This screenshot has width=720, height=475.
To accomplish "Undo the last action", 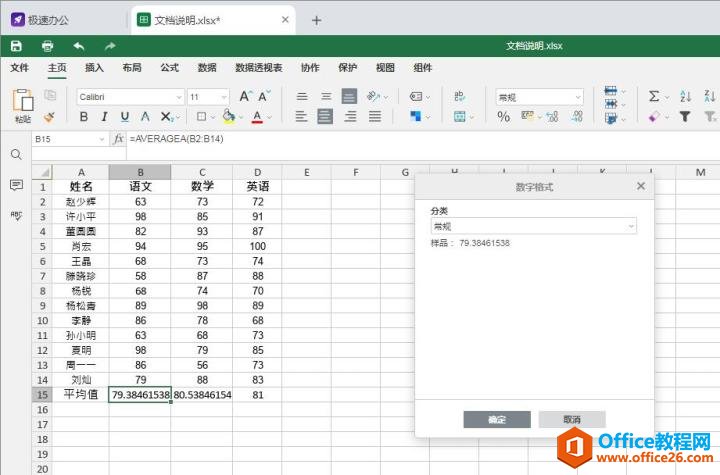I will (x=79, y=46).
